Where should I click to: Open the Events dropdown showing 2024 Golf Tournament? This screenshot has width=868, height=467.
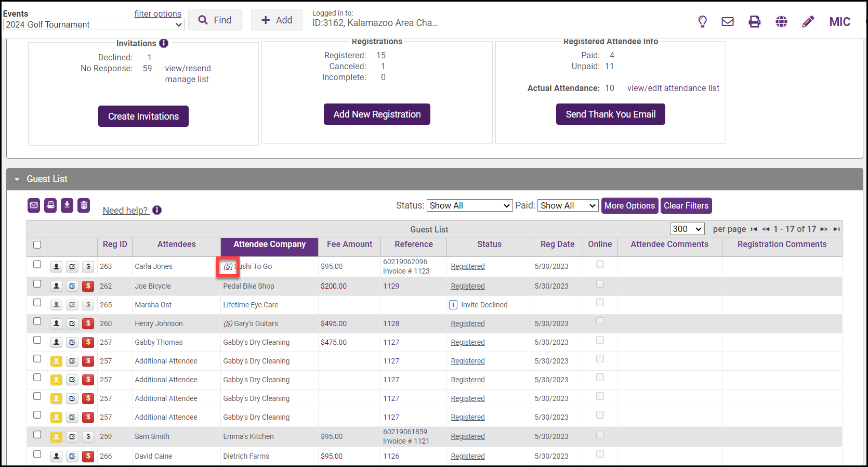(94, 24)
